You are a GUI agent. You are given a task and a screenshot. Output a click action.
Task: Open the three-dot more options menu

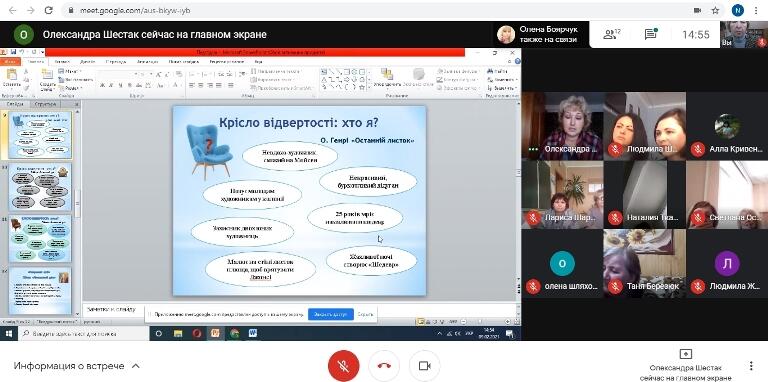point(751,366)
